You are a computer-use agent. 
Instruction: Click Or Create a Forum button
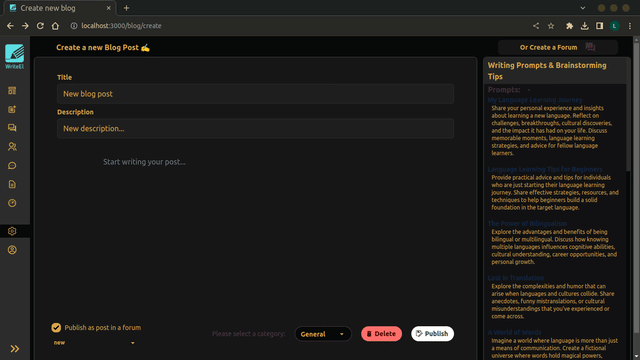[x=558, y=47]
